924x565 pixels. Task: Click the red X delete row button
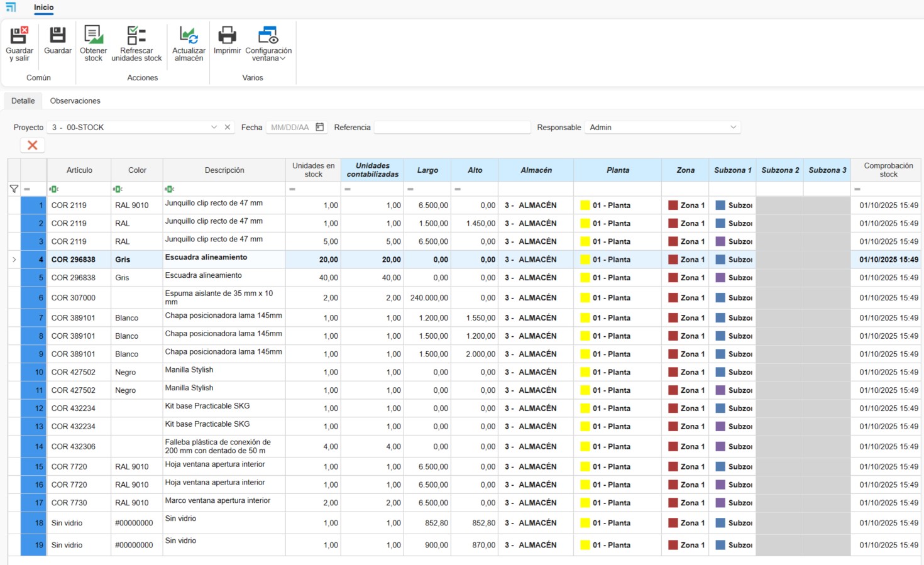point(33,145)
